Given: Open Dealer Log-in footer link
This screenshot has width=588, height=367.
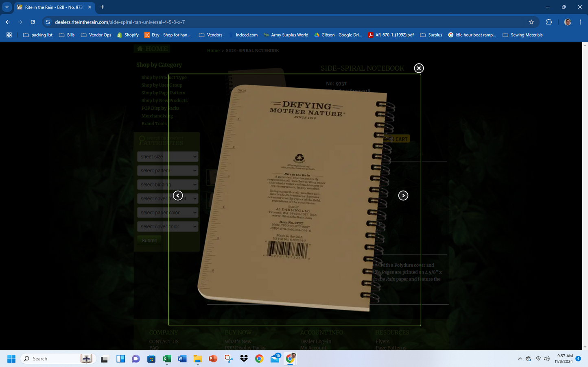Looking at the screenshot, I should tap(316, 341).
